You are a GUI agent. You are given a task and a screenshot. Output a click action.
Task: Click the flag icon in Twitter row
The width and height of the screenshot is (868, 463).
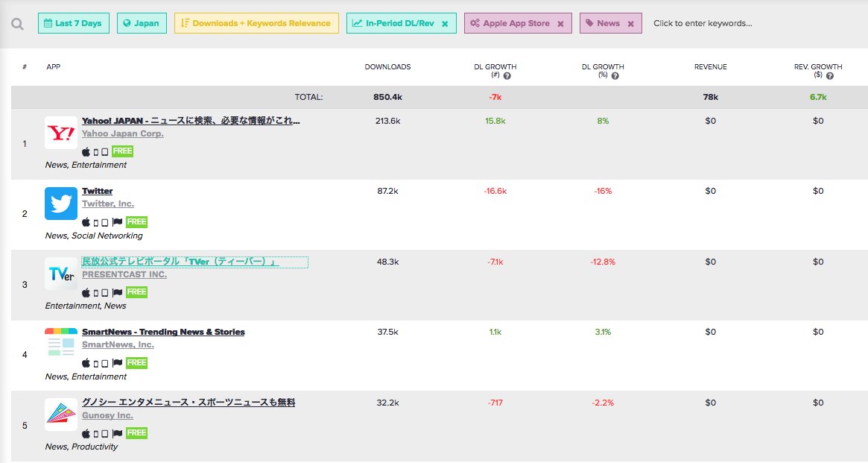117,222
